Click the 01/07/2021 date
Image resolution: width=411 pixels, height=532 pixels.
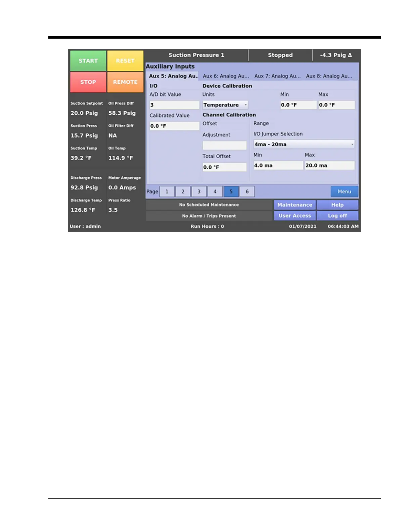pyautogui.click(x=303, y=226)
